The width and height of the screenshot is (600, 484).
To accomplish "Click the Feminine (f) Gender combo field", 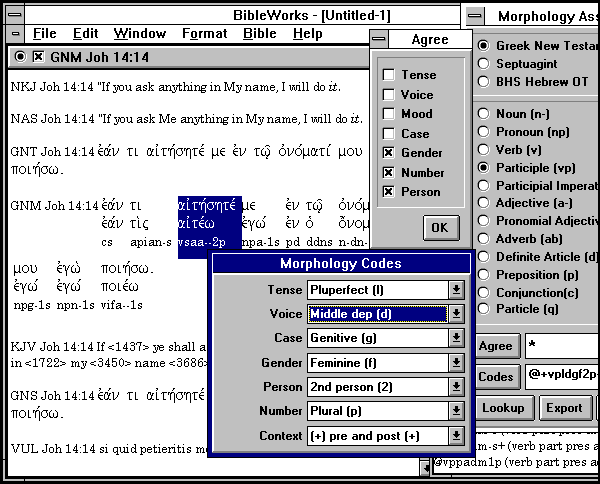I will pos(378,363).
